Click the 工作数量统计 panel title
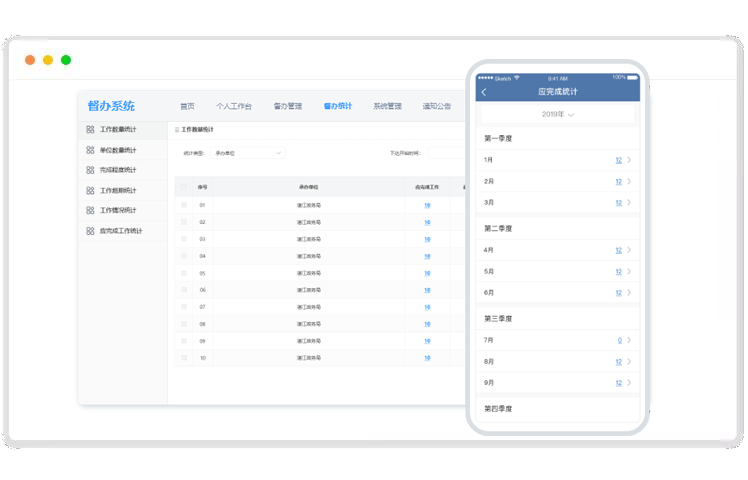Image resolution: width=748 pixels, height=480 pixels. tap(197, 130)
